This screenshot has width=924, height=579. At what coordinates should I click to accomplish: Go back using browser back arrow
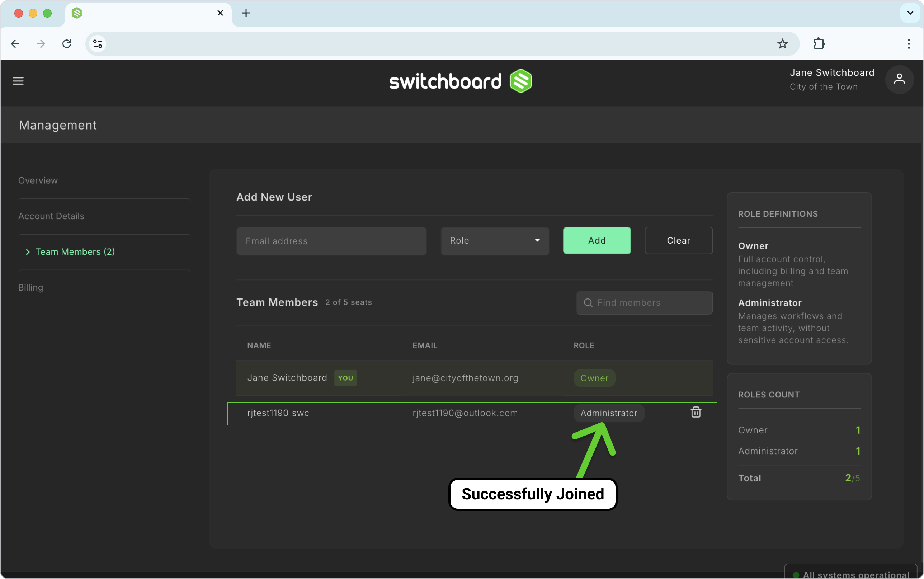point(15,44)
